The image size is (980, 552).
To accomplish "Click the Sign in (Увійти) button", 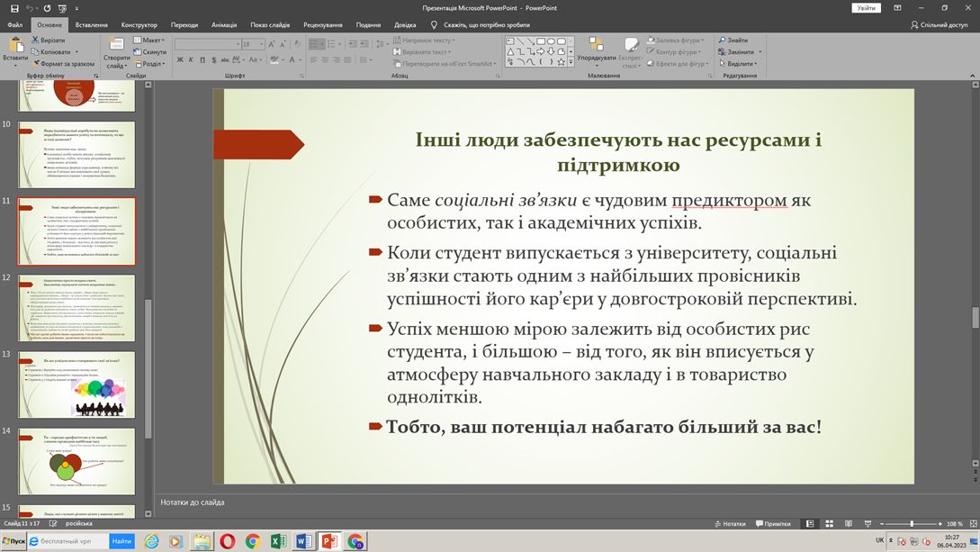I will [x=866, y=8].
